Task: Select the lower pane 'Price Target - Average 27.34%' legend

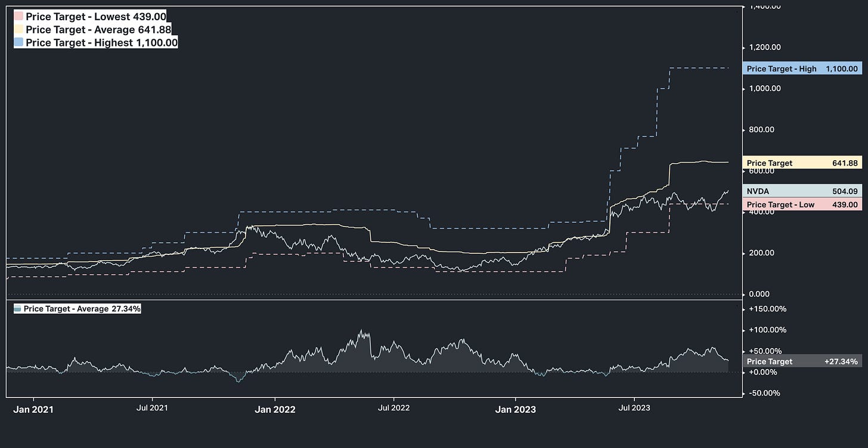Action: pyautogui.click(x=77, y=309)
